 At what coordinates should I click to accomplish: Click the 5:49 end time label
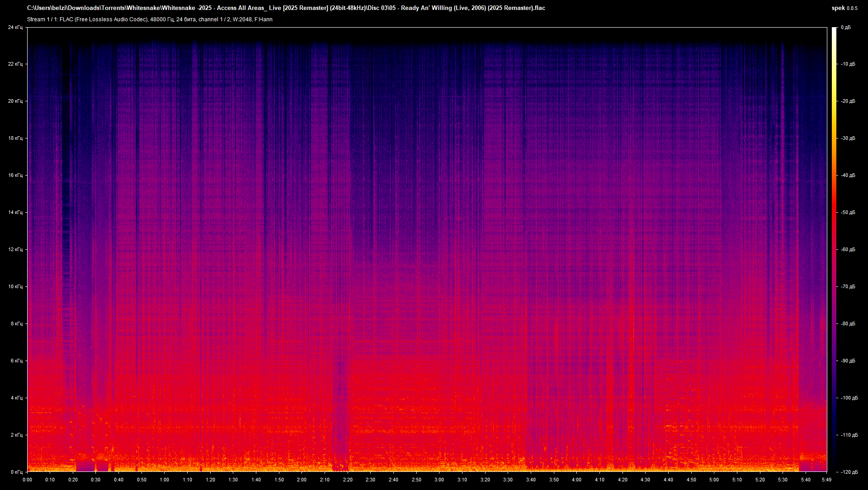tap(826, 480)
